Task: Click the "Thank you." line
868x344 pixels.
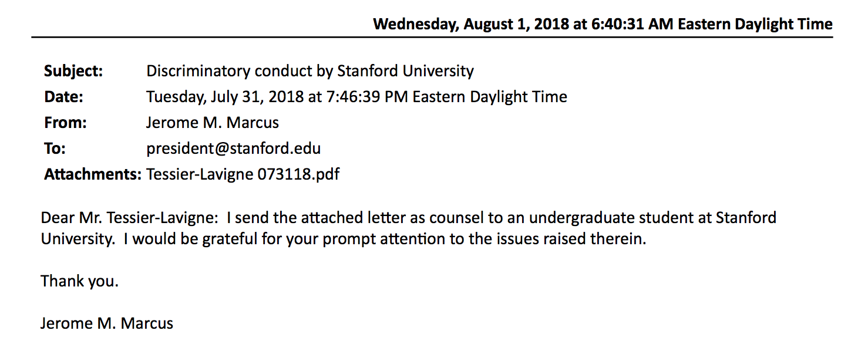Action: coord(79,281)
